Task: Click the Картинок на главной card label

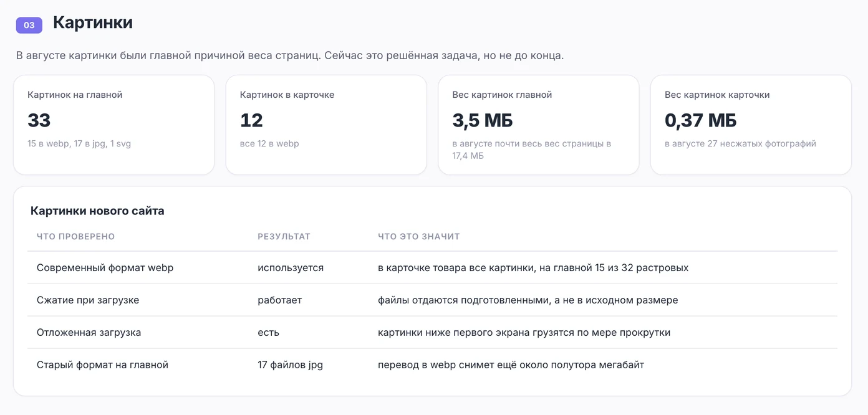Action: [75, 95]
